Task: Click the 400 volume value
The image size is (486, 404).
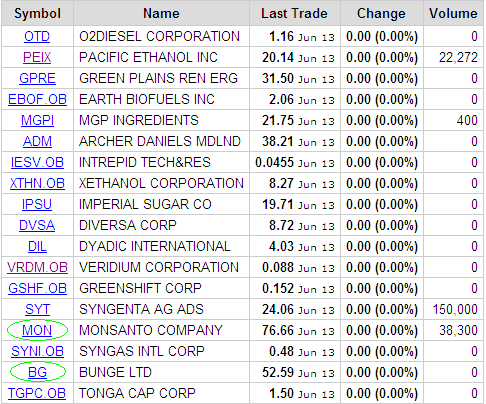Action: pyautogui.click(x=467, y=120)
